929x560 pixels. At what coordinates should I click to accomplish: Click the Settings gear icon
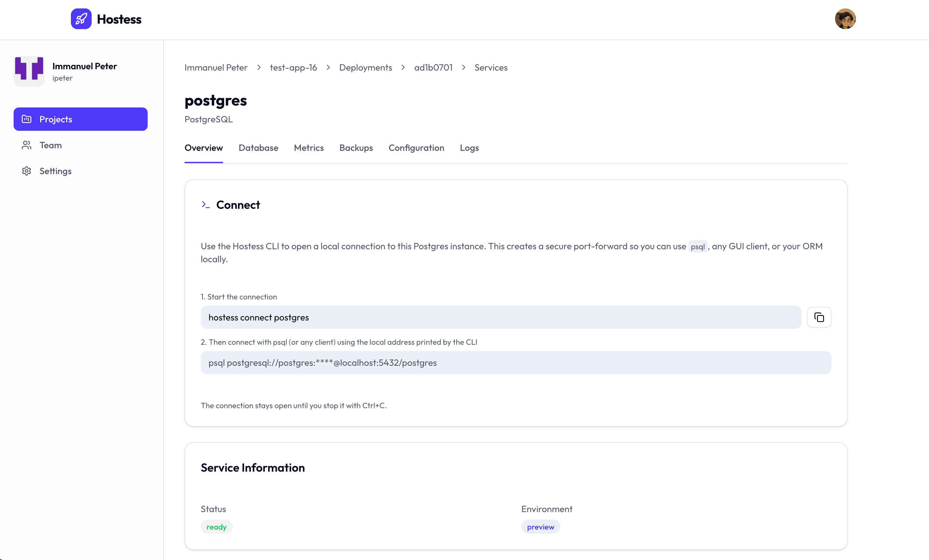click(27, 171)
